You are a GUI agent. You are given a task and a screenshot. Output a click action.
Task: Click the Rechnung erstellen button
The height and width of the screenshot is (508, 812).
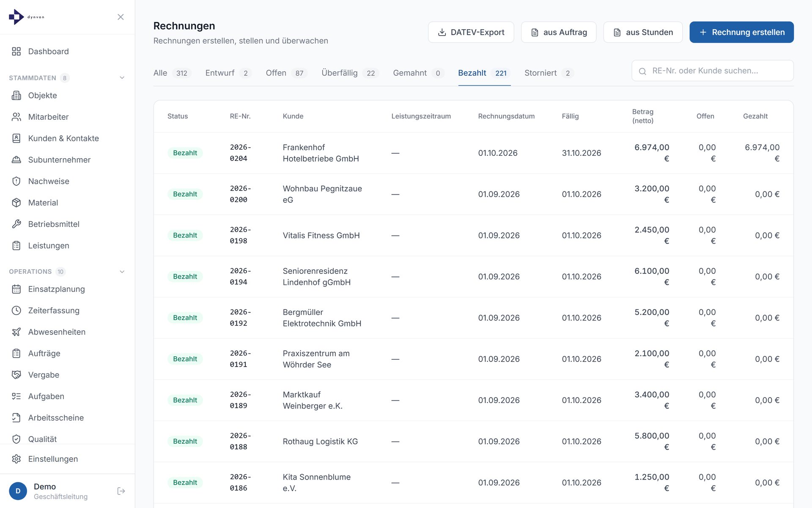tap(741, 32)
